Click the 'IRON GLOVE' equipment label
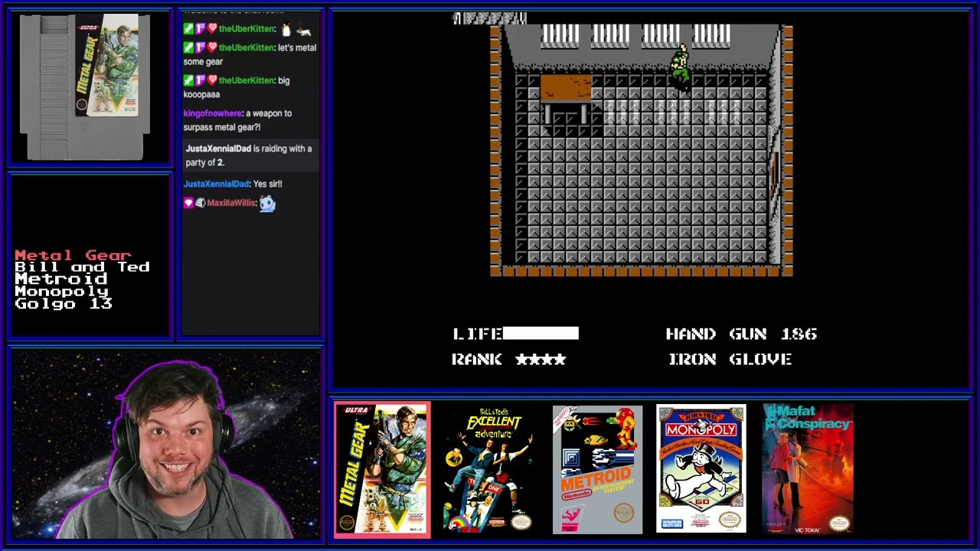Viewport: 980px width, 551px height. 730,359
